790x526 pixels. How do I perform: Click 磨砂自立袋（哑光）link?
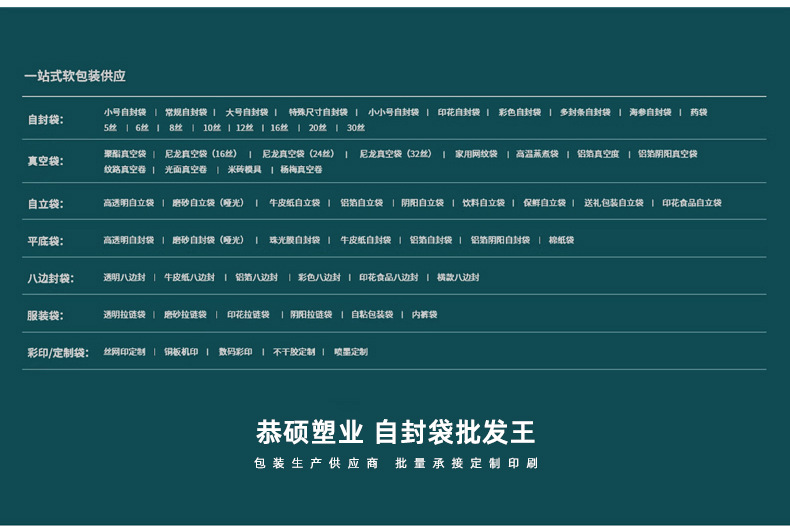tap(208, 203)
